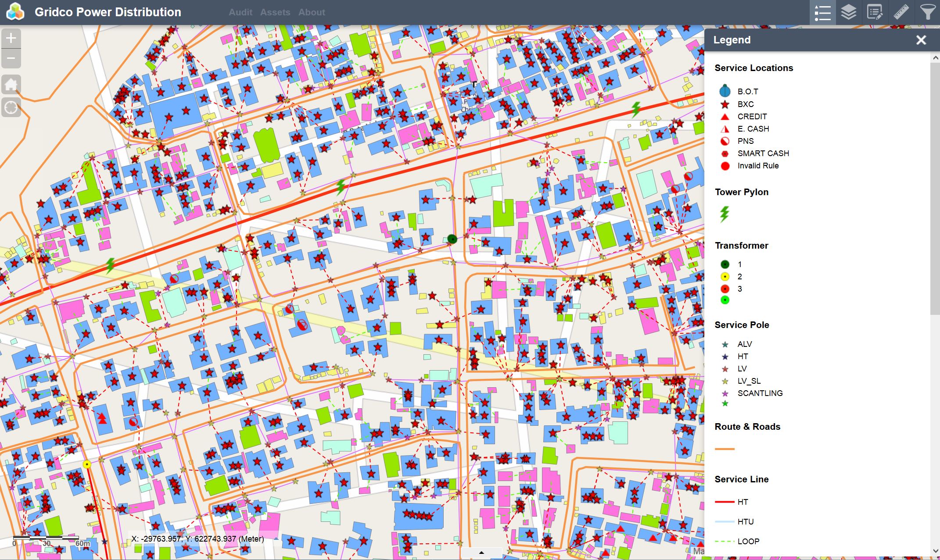Image resolution: width=940 pixels, height=560 pixels.
Task: Click the Legend scrollbar up arrow
Action: pyautogui.click(x=935, y=57)
